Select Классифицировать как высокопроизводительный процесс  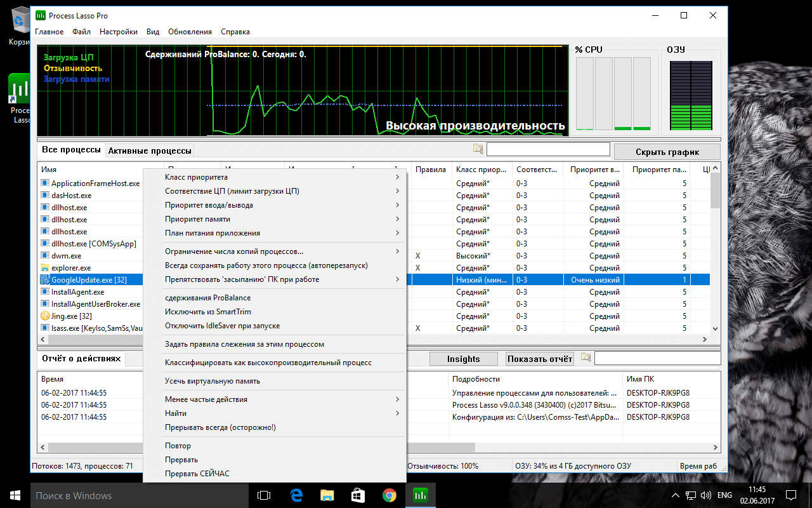(x=275, y=363)
